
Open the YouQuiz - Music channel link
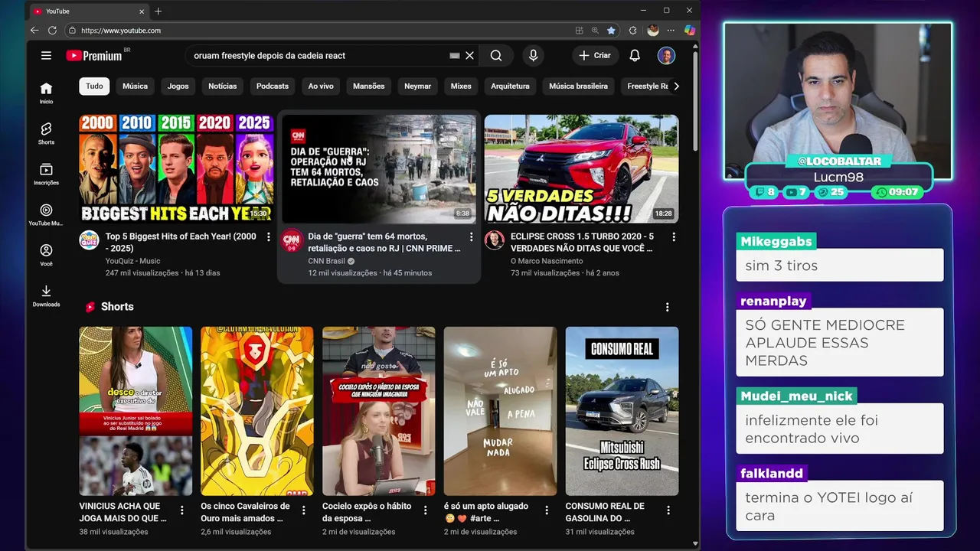133,261
